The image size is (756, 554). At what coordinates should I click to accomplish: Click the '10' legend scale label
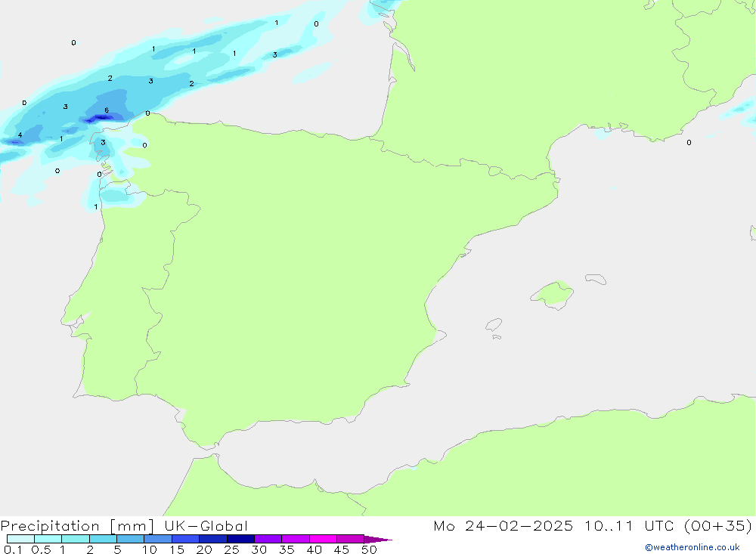pos(150,549)
